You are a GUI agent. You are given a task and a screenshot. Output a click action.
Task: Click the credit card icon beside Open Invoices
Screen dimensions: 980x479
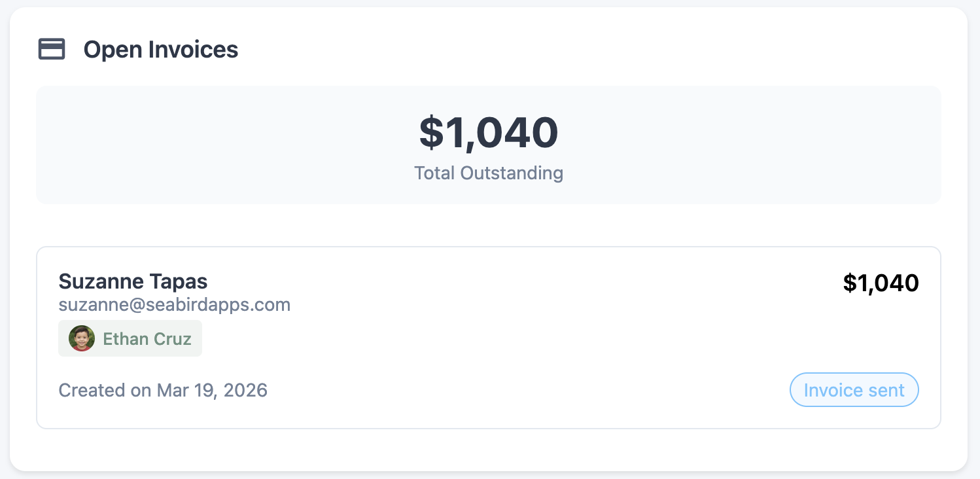52,50
